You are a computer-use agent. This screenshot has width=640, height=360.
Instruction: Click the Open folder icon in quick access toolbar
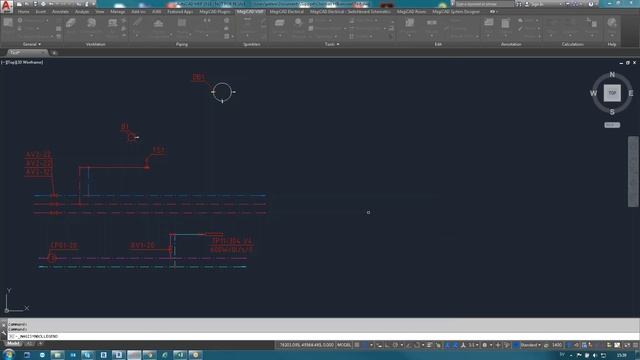pyautogui.click(x=27, y=4)
